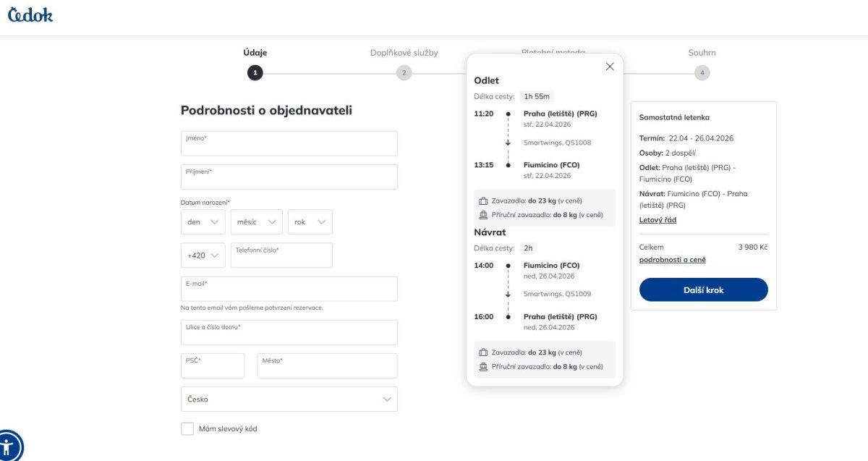
Task: Open the 'rok' birth year dropdown
Action: (x=310, y=222)
